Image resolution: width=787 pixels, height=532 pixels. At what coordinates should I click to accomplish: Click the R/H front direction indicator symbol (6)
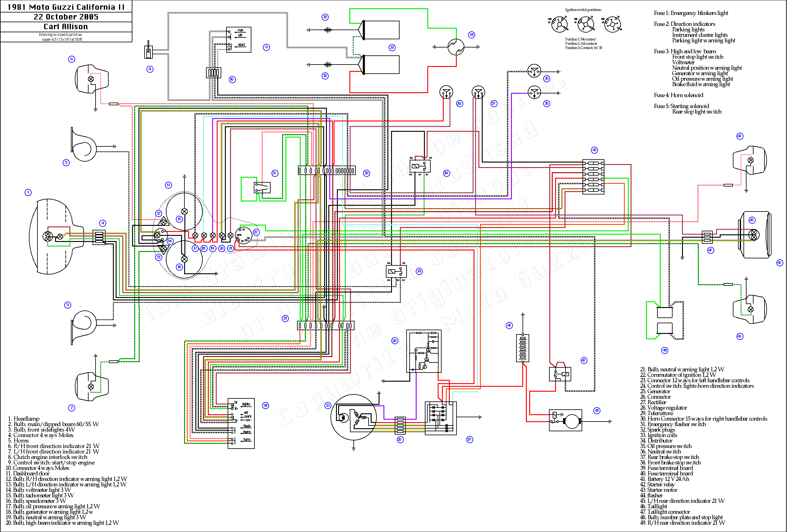[92, 79]
